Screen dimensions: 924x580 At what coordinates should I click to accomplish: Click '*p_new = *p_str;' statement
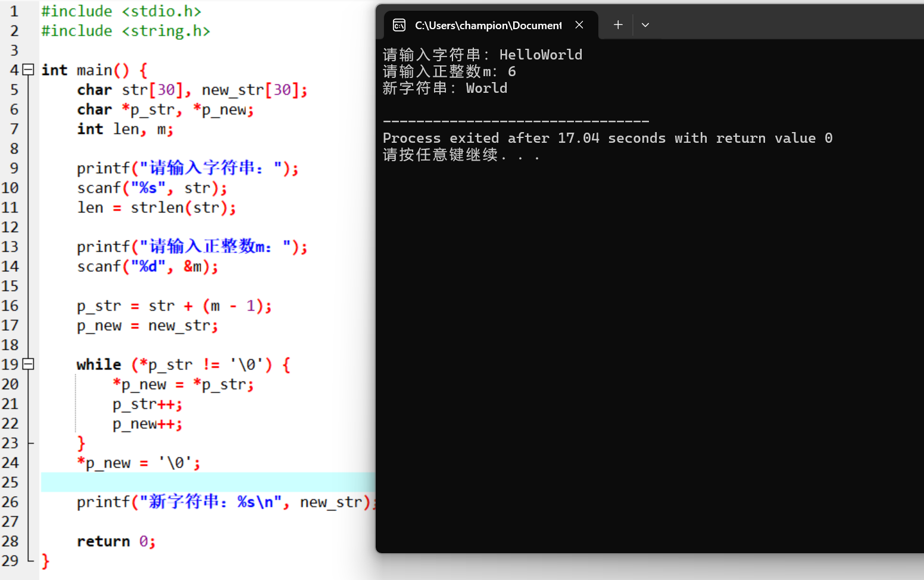(183, 384)
